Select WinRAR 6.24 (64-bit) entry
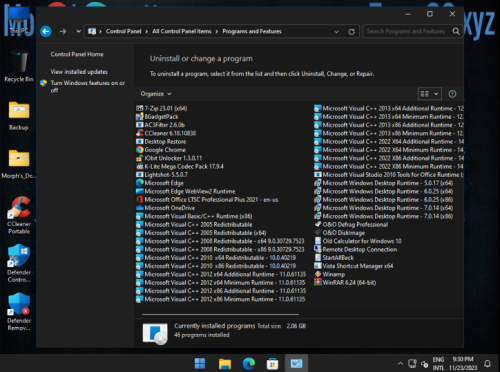Image resolution: width=500 pixels, height=372 pixels. tap(345, 283)
